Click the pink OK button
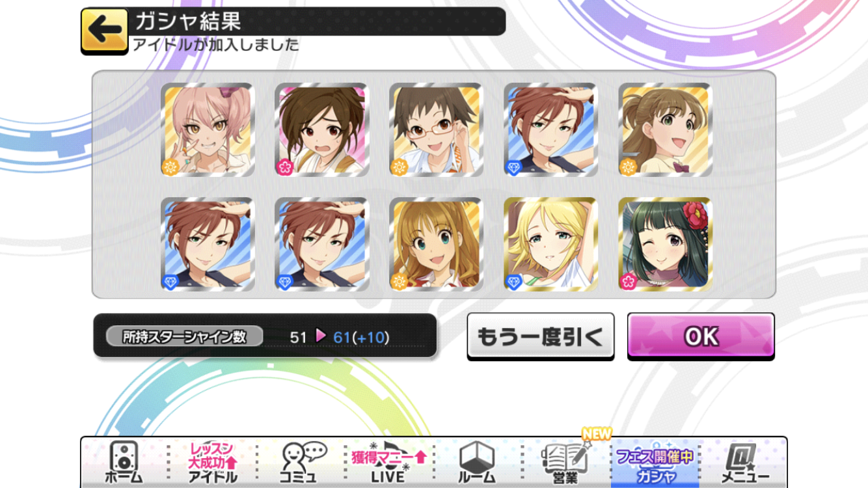Screen dimensions: 868x488 pyautogui.click(x=701, y=336)
